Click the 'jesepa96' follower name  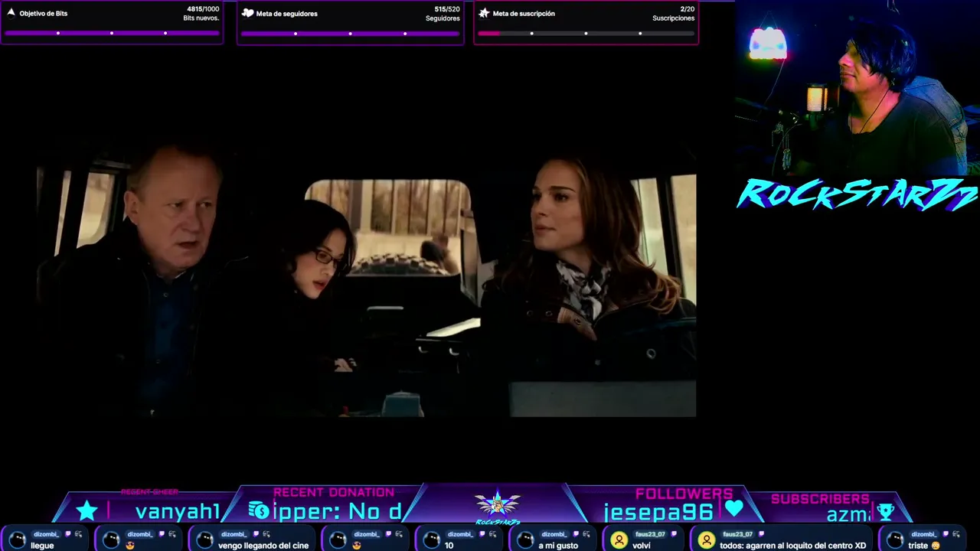click(658, 512)
